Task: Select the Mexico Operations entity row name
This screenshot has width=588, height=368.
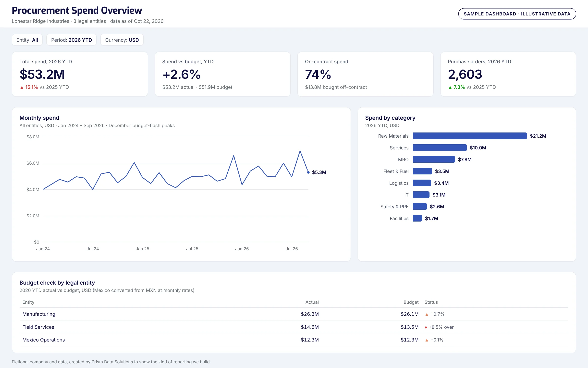Action: pyautogui.click(x=44, y=340)
